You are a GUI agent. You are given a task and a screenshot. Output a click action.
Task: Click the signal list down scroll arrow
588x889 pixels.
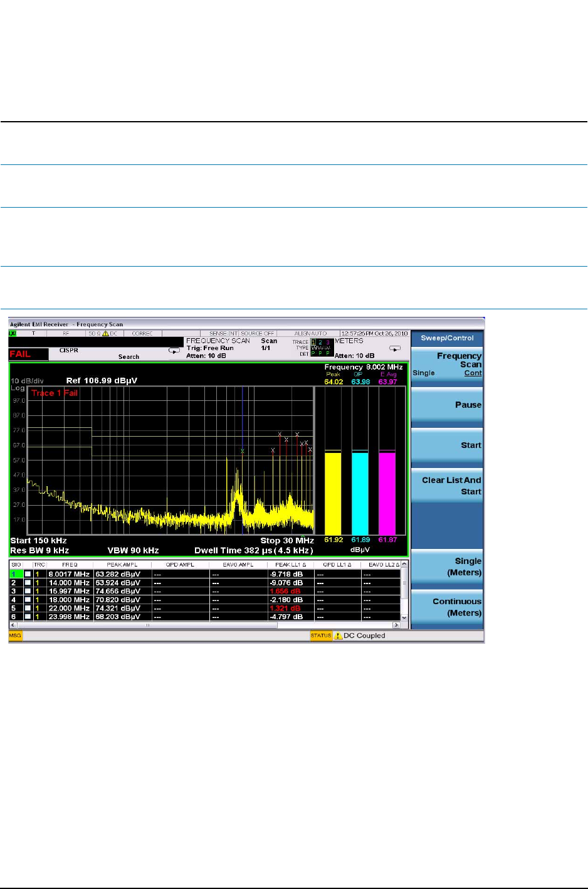404,618
